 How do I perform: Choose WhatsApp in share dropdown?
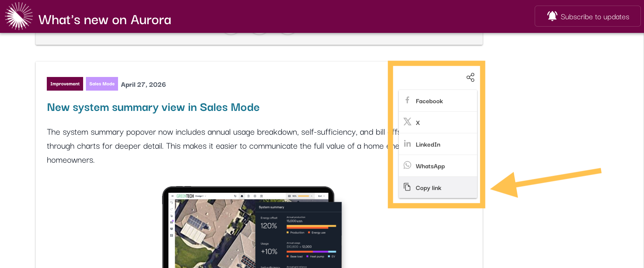click(438, 166)
